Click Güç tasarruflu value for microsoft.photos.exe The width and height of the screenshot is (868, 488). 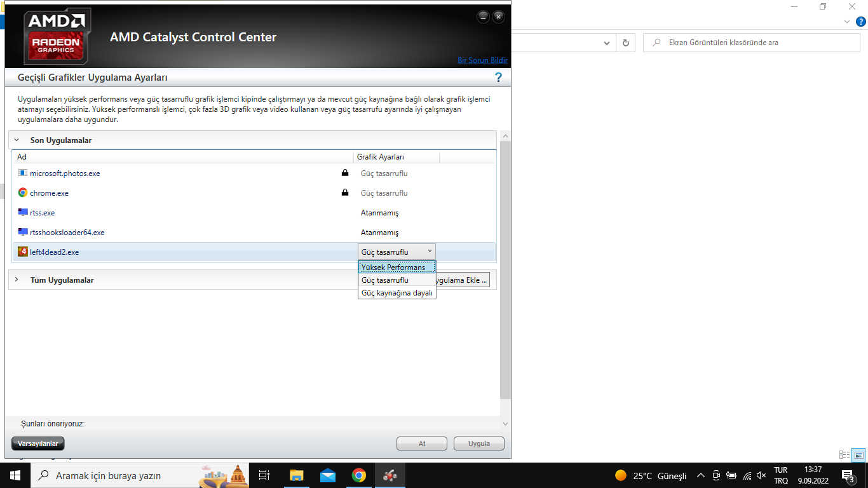pos(384,173)
